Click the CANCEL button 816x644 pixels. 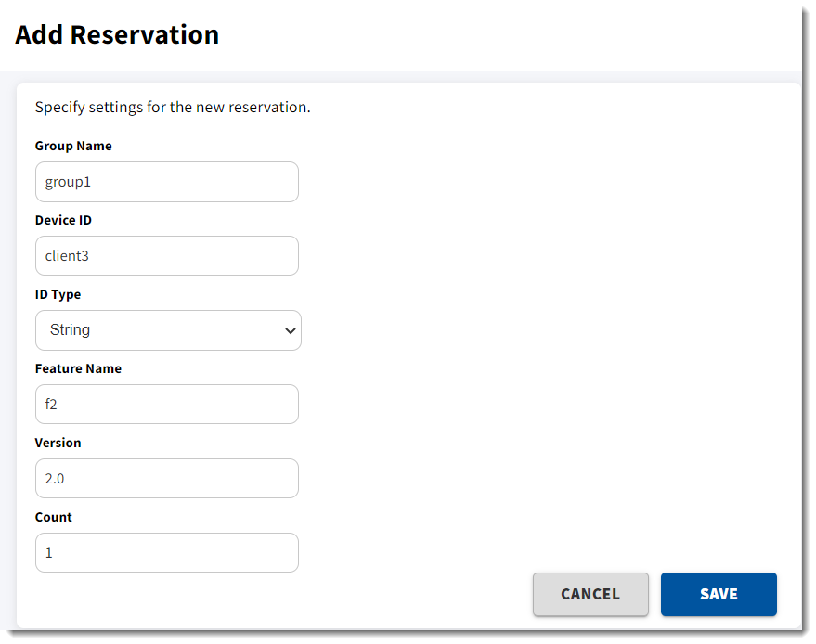[x=590, y=594]
